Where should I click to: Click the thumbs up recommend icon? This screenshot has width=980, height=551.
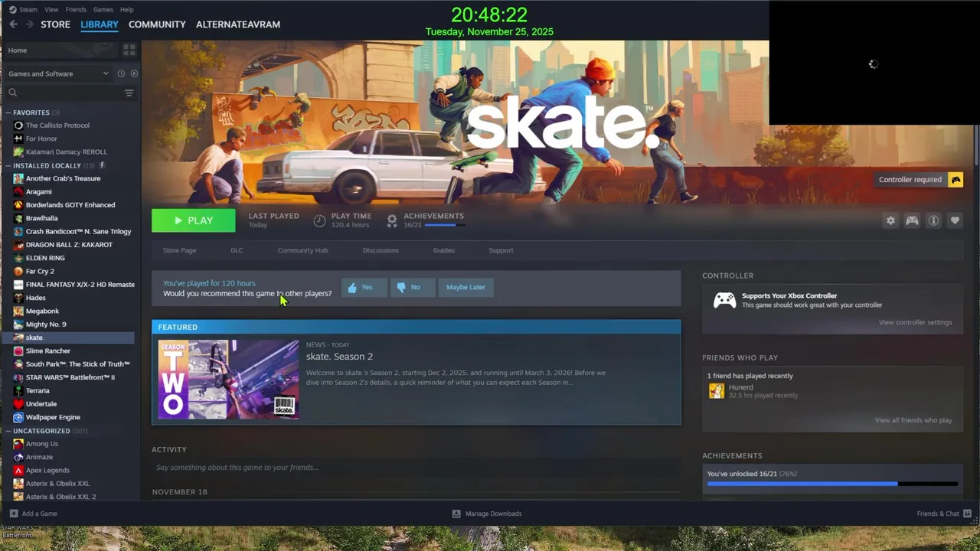352,288
